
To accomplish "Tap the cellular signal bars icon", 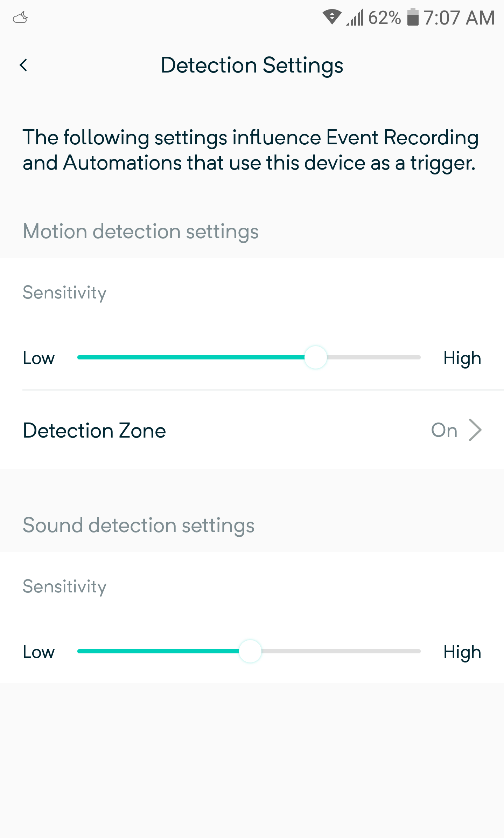I will click(x=355, y=18).
